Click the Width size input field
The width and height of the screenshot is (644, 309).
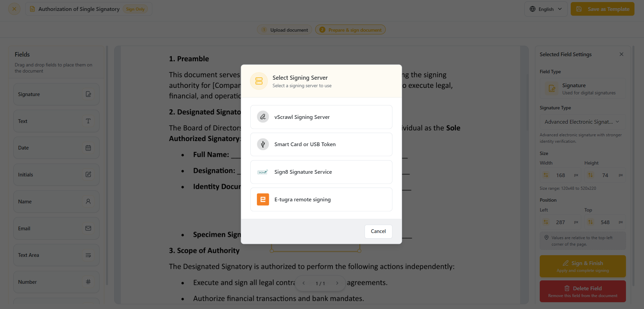pyautogui.click(x=561, y=175)
